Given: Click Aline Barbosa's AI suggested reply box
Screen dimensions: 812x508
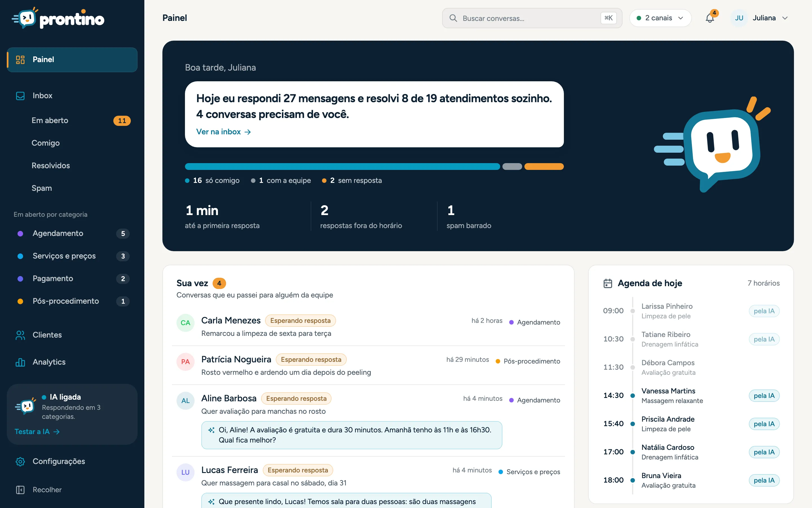Looking at the screenshot, I should point(352,435).
